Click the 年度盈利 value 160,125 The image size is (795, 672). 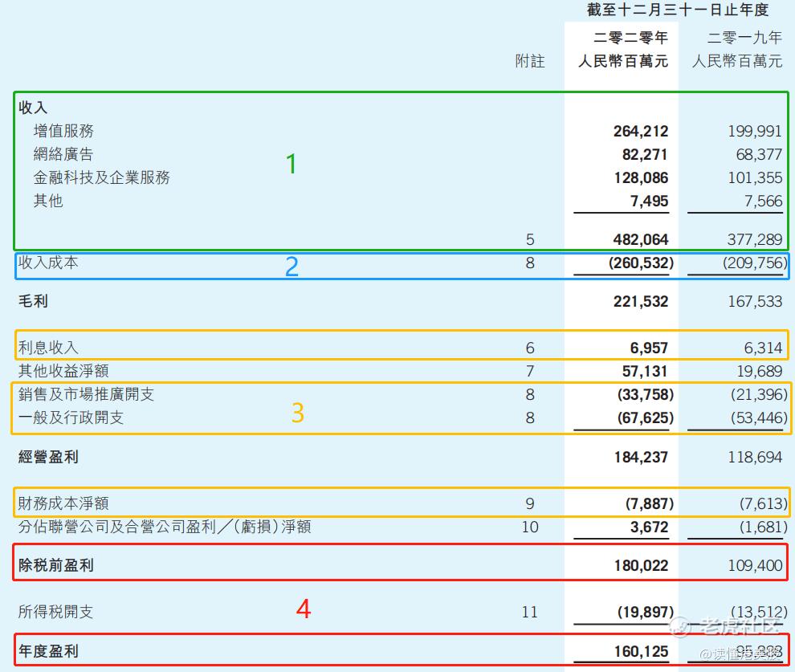coord(641,651)
